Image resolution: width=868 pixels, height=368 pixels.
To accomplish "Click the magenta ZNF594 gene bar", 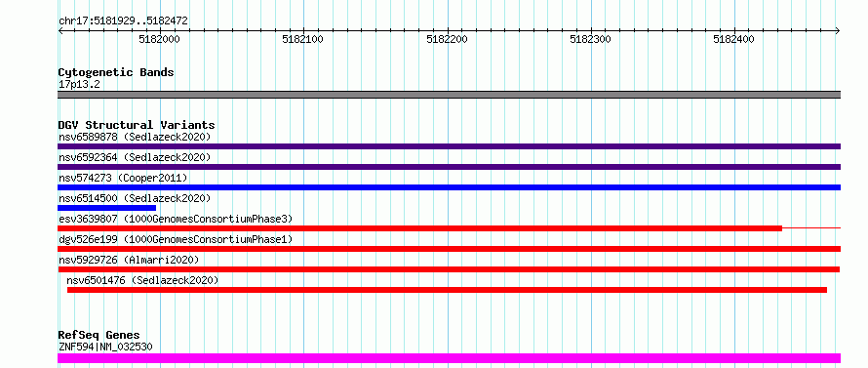I will (449, 358).
